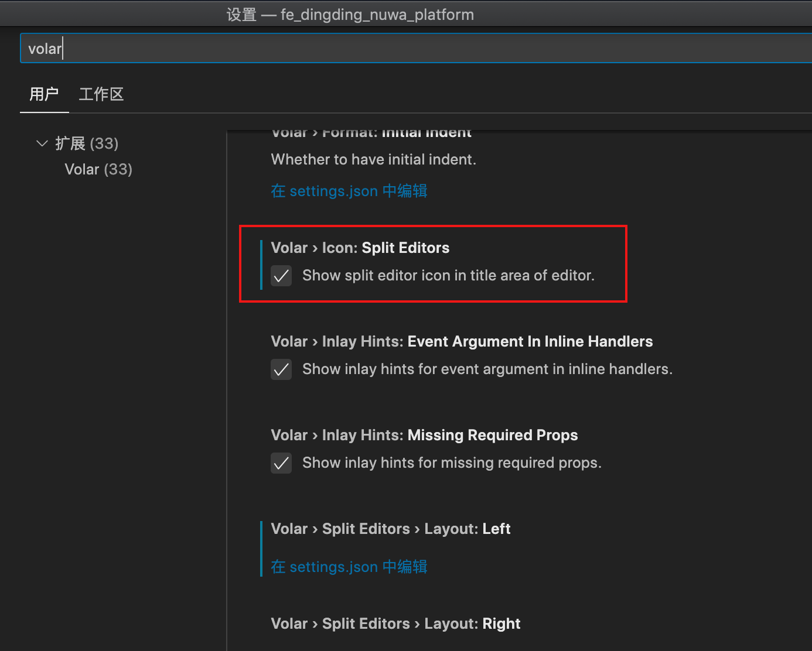Image resolution: width=812 pixels, height=651 pixels.
Task: Collapse the 扩展 (33) tree section
Action: pyautogui.click(x=42, y=143)
